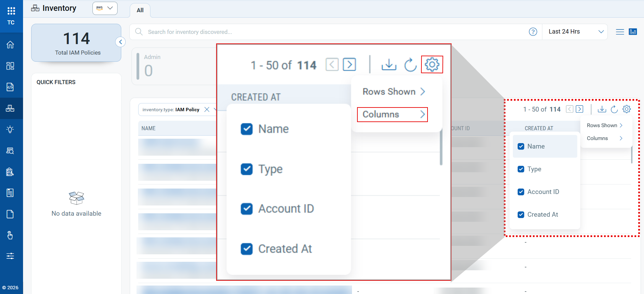
Task: Switch to chart view icon
Action: tap(632, 32)
